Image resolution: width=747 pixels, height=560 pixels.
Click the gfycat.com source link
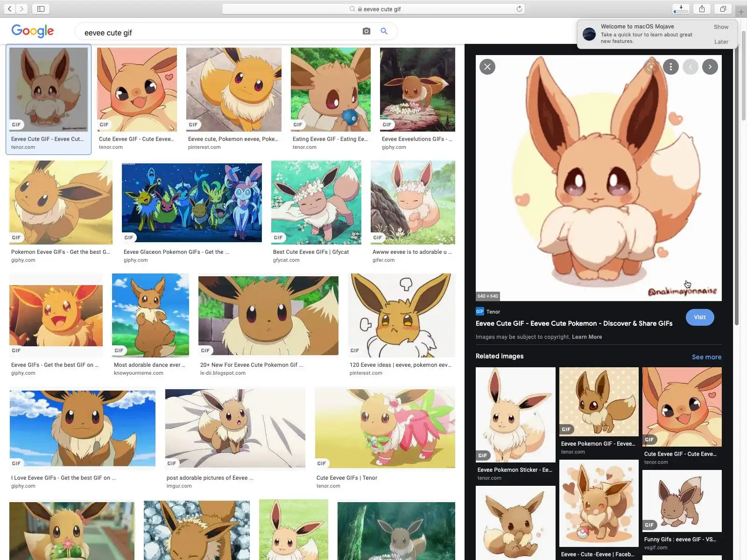pyautogui.click(x=286, y=260)
